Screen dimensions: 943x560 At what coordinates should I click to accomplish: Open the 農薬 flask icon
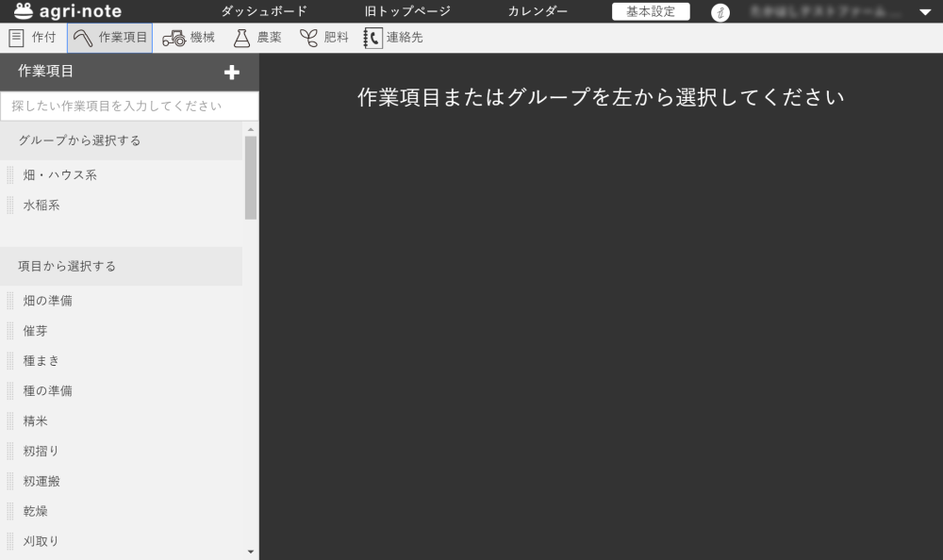point(241,38)
